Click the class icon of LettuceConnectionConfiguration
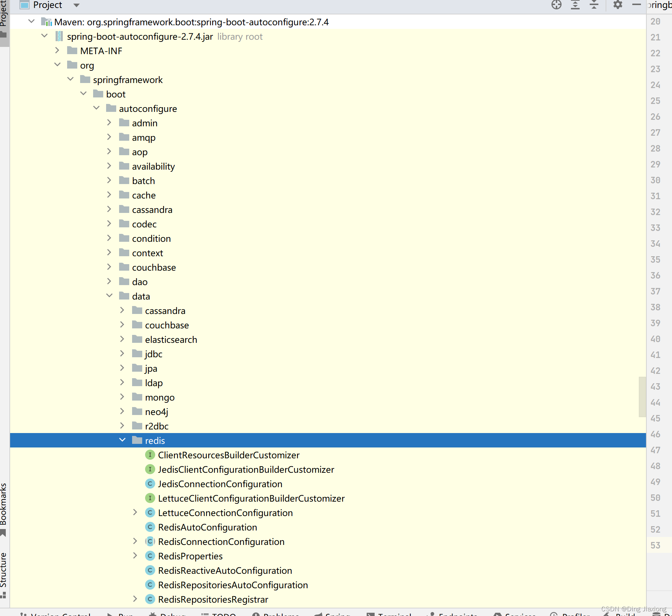 (150, 513)
